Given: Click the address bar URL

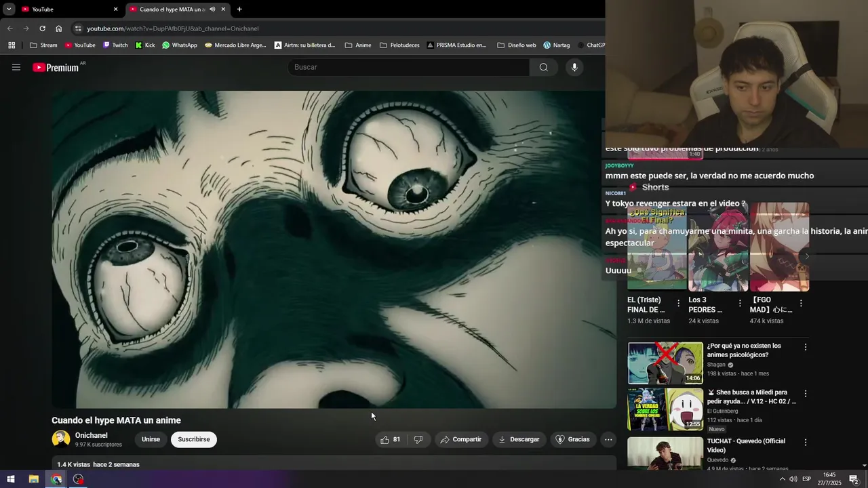Looking at the screenshot, I should [173, 28].
